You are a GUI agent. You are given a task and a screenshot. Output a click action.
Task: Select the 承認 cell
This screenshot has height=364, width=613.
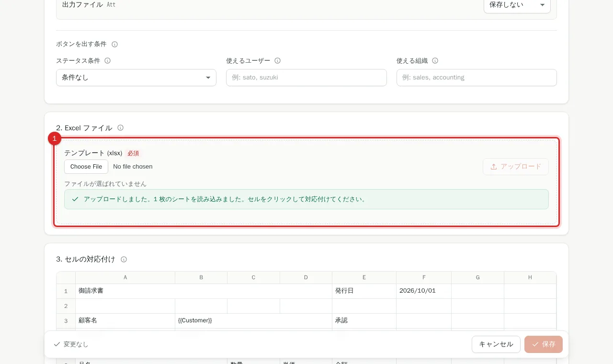pos(364,321)
